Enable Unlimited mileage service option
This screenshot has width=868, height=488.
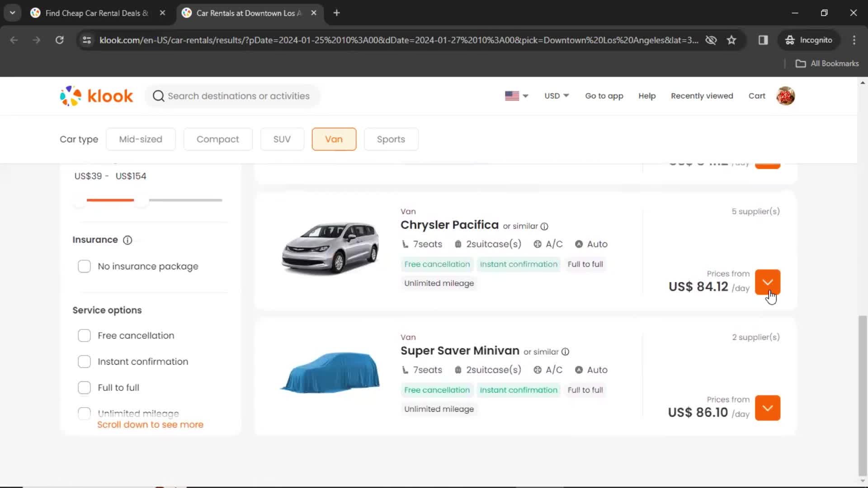(x=84, y=413)
